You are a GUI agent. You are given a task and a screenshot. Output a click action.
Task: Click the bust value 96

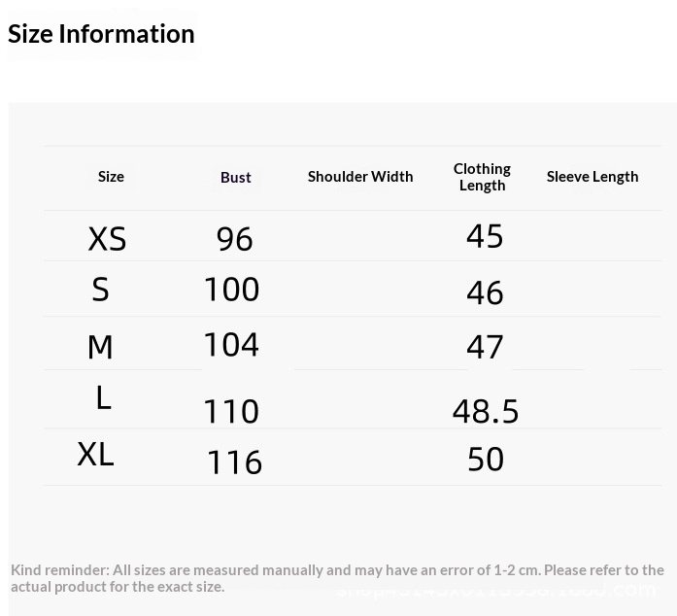(x=234, y=239)
